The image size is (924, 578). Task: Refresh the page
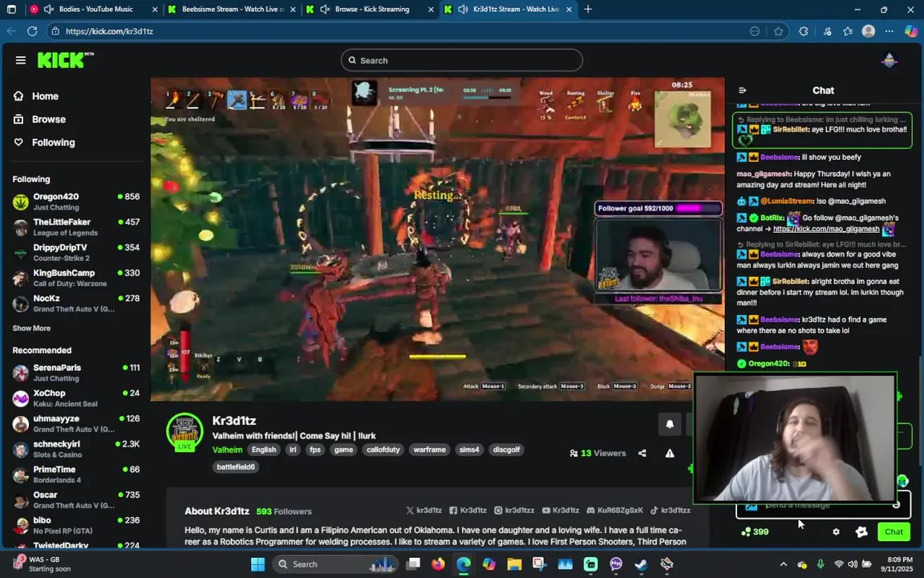(x=32, y=31)
